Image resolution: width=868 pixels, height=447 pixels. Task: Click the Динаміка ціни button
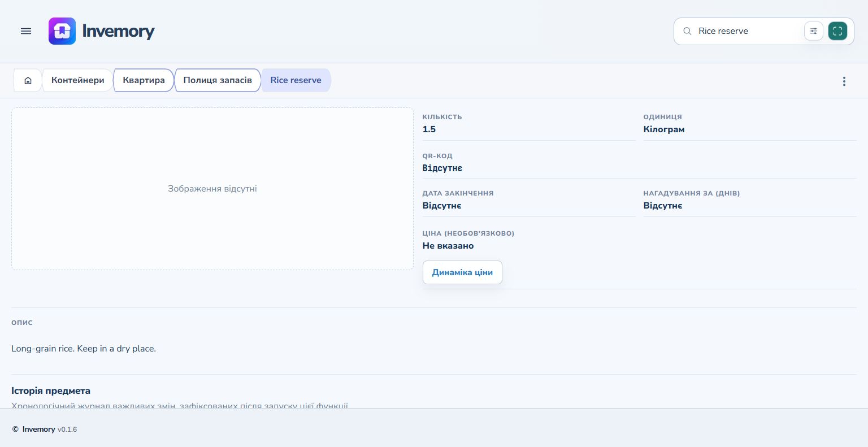(462, 272)
